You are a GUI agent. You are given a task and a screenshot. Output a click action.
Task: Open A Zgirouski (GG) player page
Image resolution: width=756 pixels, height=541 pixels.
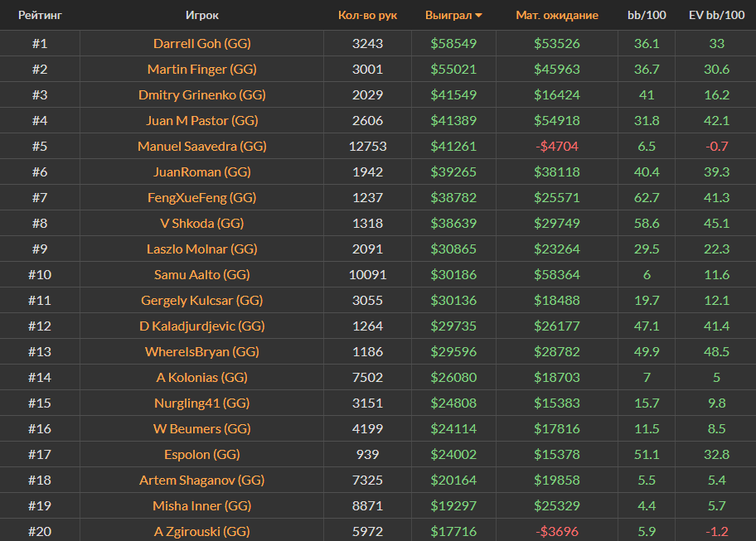[x=202, y=531]
